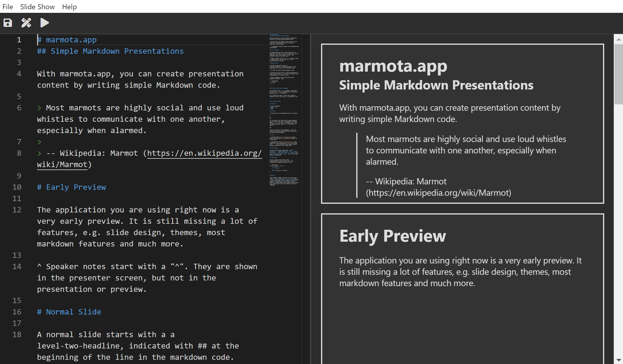This screenshot has width=623, height=364.
Task: Start the slide show presentation
Action: coord(44,22)
